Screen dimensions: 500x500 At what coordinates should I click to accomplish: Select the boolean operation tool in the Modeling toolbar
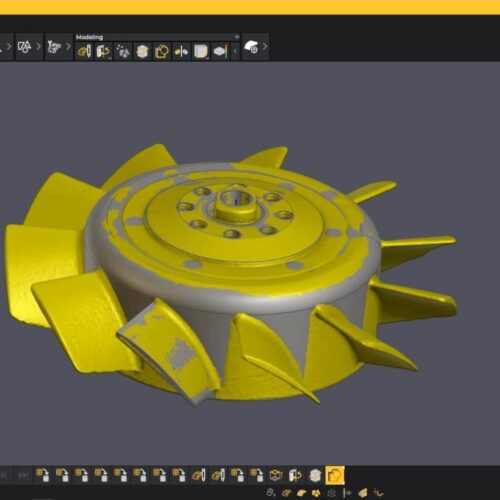pyautogui.click(x=162, y=51)
